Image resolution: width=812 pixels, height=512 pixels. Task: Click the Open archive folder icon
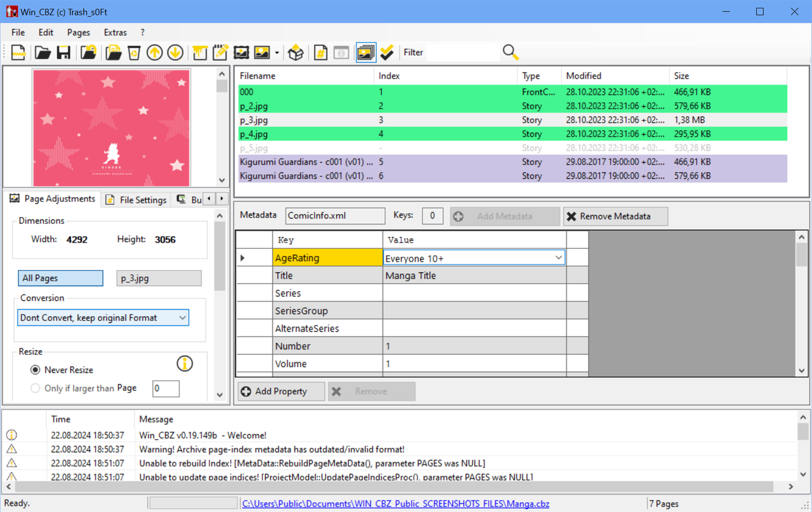click(x=42, y=52)
